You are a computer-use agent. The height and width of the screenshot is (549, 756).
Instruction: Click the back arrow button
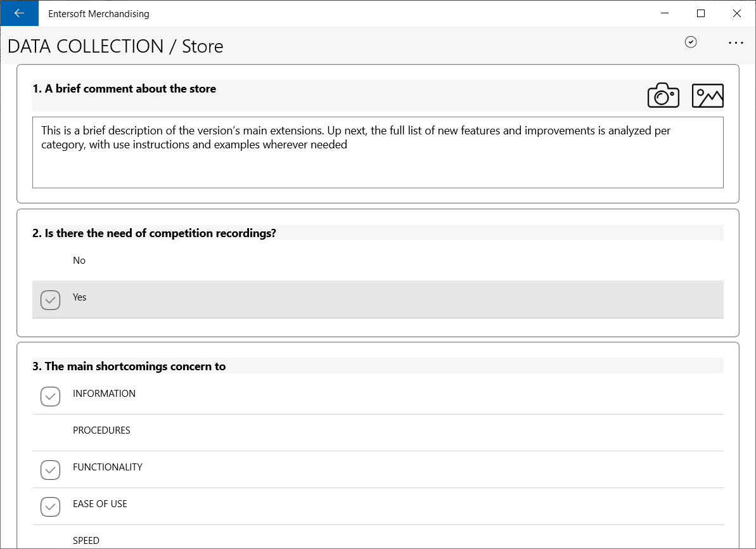19,13
